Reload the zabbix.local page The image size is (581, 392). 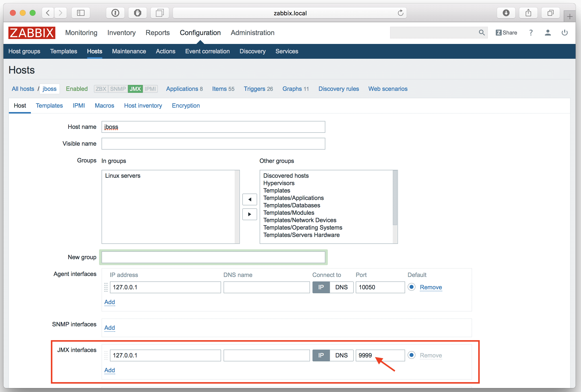point(400,13)
